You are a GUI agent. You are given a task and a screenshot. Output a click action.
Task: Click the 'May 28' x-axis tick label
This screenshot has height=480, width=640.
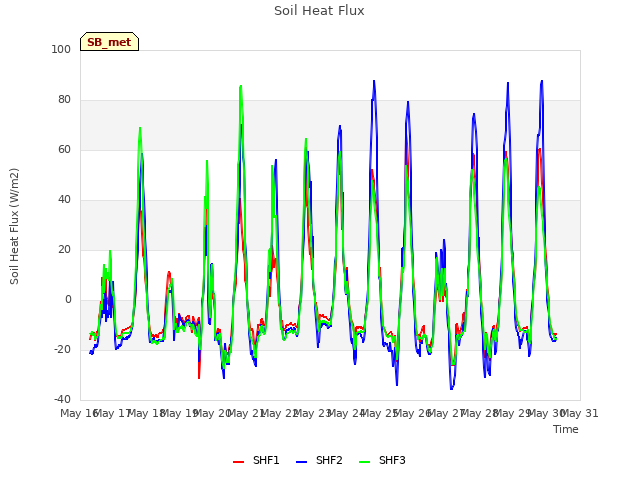(480, 413)
